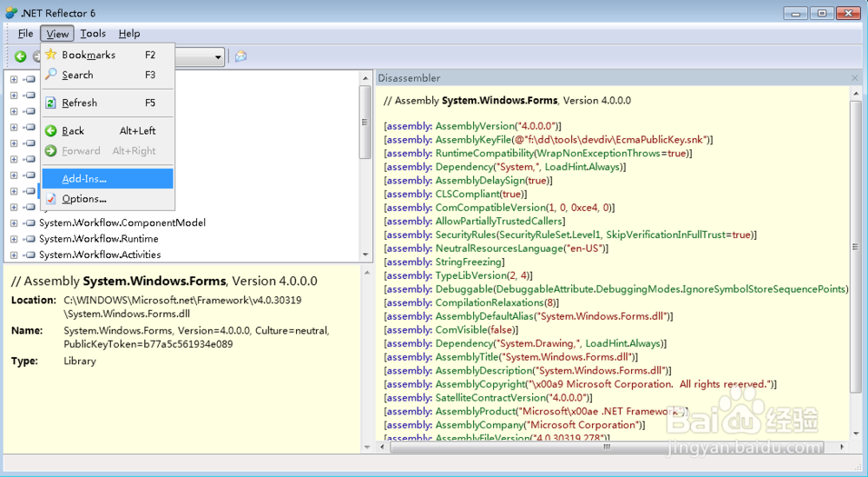
Task: Click the Disassembler vertical scroll up arrow
Action: [856, 94]
